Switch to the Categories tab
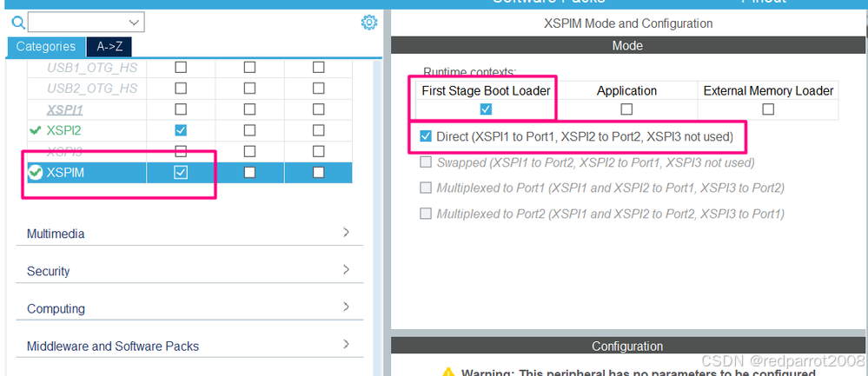This screenshot has width=868, height=376. (x=46, y=46)
